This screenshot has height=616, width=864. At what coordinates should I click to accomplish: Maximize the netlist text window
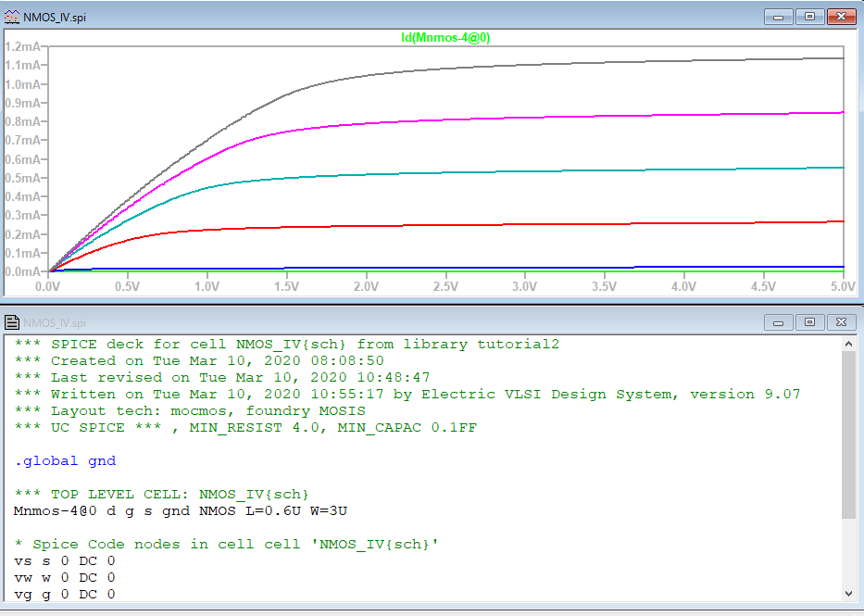808,322
